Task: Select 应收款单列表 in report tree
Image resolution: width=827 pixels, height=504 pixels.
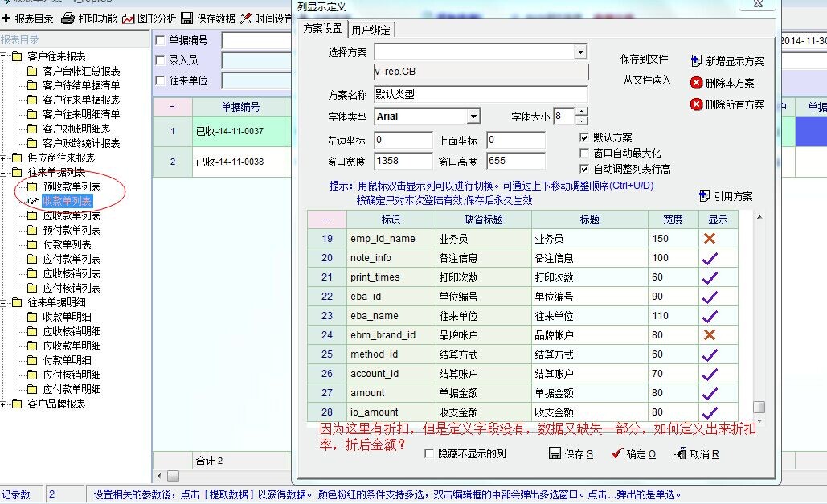Action: point(72,215)
